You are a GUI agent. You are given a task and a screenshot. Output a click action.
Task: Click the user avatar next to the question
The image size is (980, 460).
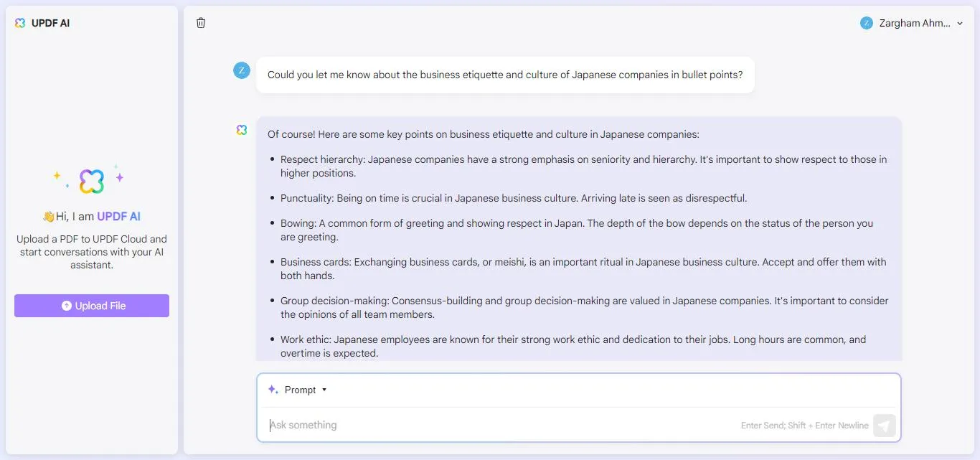(x=242, y=70)
